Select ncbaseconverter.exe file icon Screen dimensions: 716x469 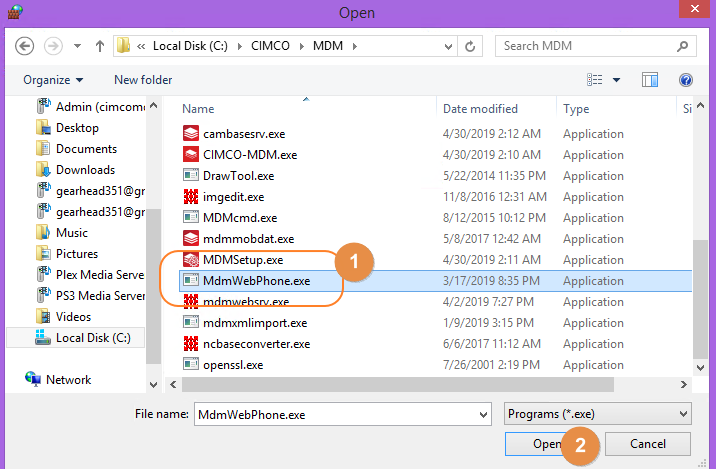click(191, 343)
